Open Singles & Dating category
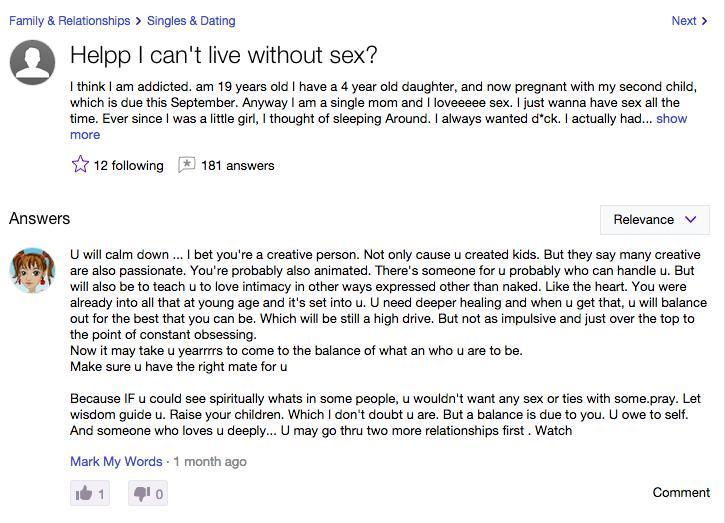The height and width of the screenshot is (523, 725). click(191, 21)
